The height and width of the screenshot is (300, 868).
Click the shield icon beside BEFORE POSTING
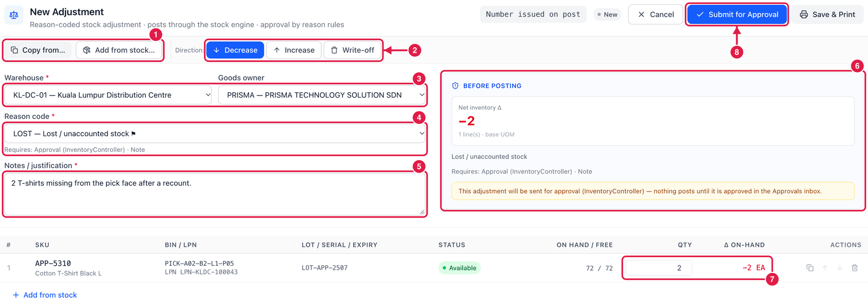[455, 86]
